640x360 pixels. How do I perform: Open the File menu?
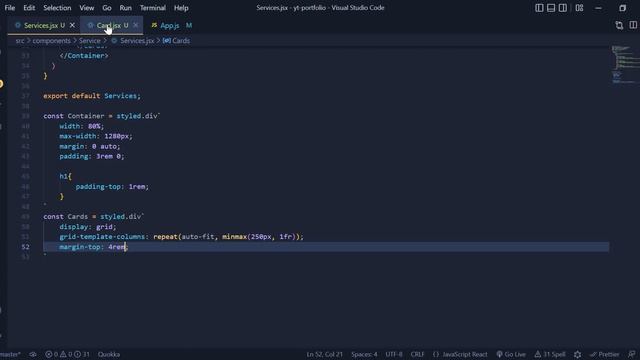coord(10,8)
